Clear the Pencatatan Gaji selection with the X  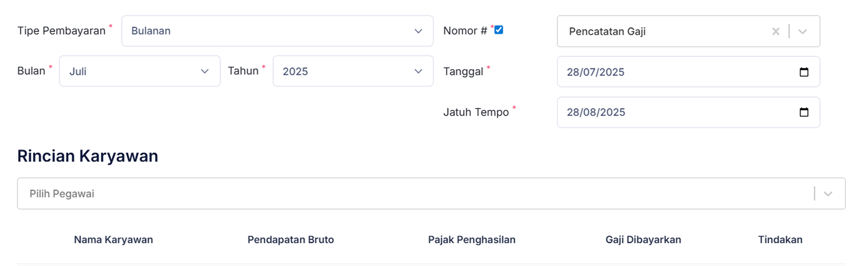(776, 31)
